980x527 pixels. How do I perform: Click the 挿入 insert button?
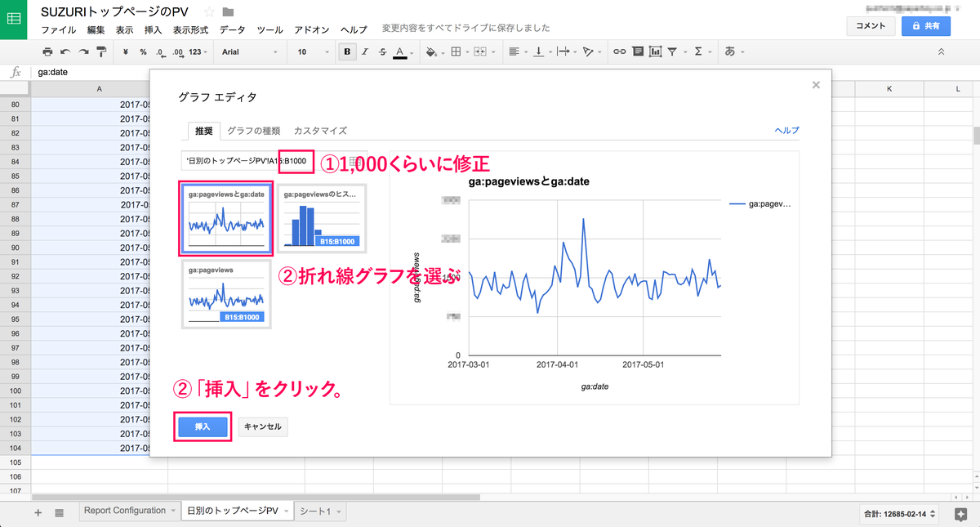click(x=203, y=427)
